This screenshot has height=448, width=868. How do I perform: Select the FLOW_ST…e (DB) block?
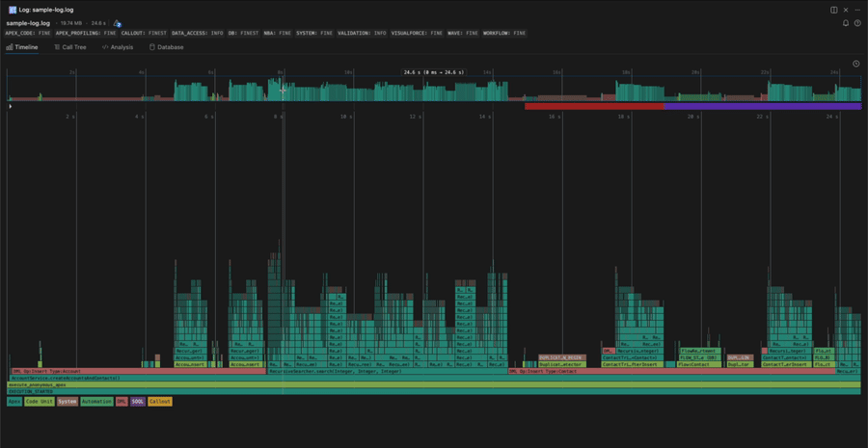700,357
